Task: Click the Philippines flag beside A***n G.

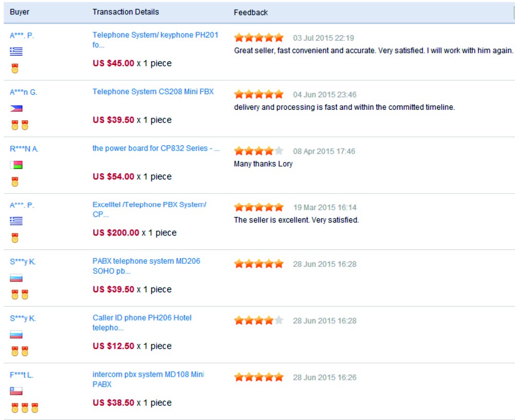Action: point(16,108)
